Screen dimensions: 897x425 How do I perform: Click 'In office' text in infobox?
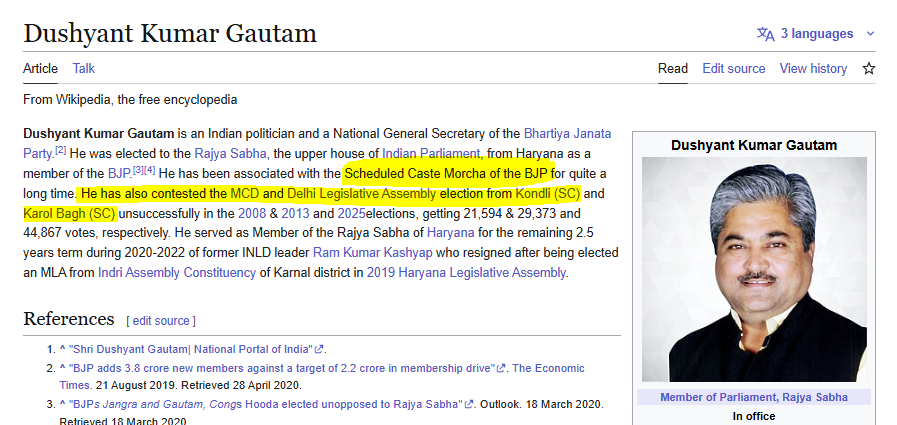tap(754, 416)
